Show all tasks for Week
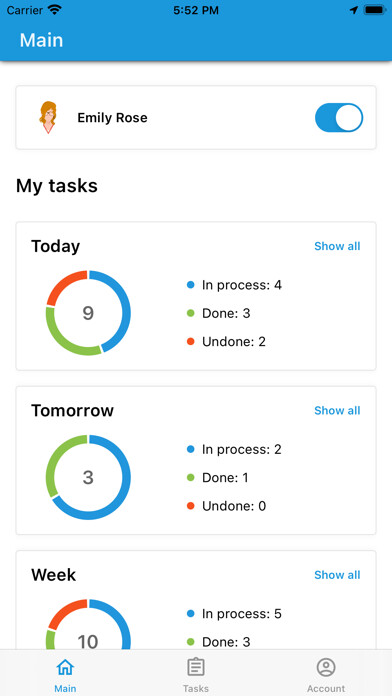This screenshot has height=696, width=392. tap(337, 575)
